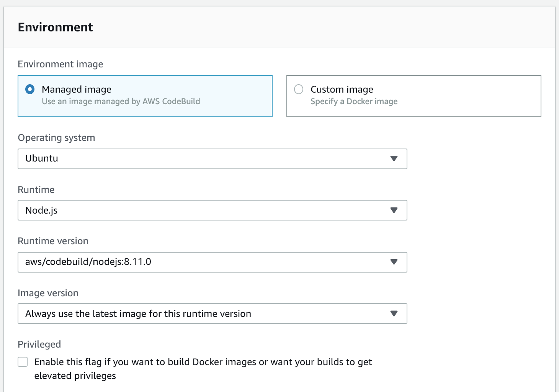Screen dimensions: 559x392
Task: Click the "Custom image" title text
Action: [x=342, y=90]
